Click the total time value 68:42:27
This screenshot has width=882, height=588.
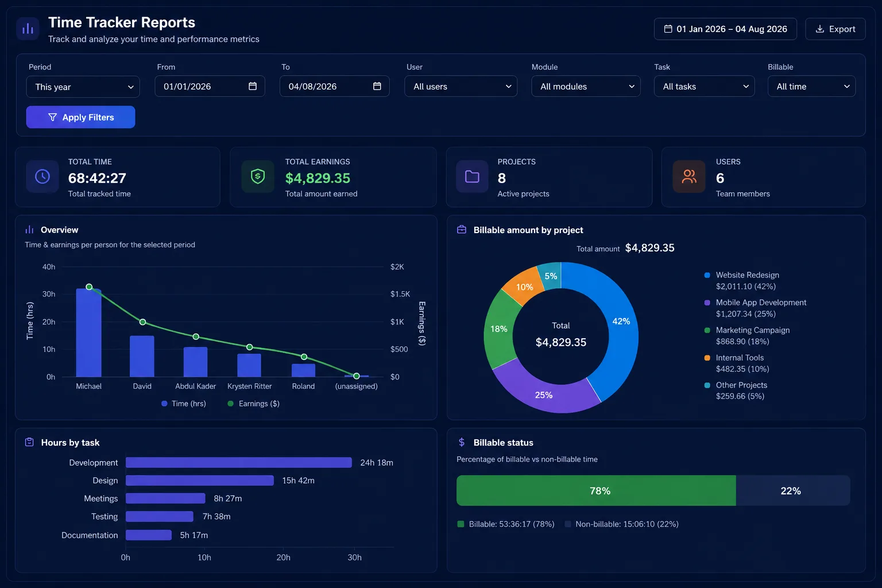(x=97, y=179)
